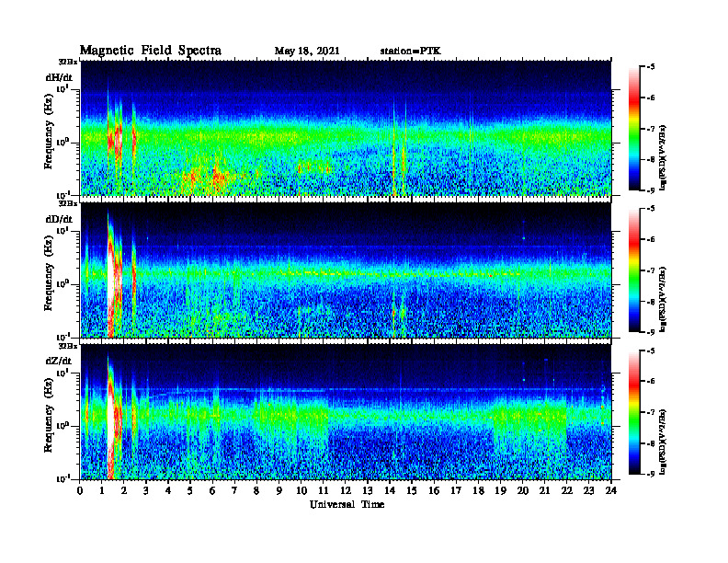Click hour tick label "15" on time axis

pyautogui.click(x=412, y=491)
